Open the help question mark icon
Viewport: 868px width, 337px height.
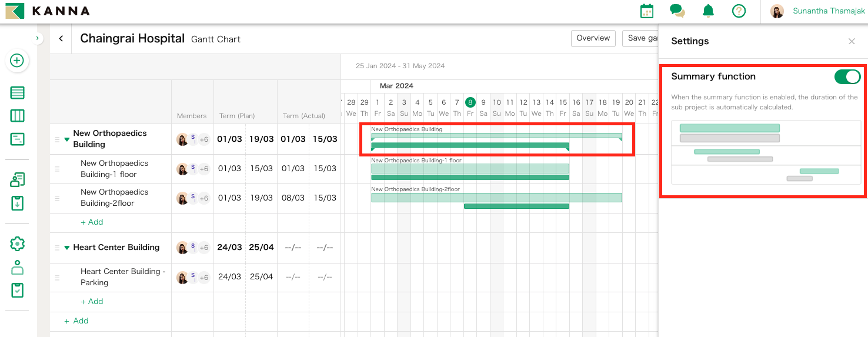pos(739,11)
